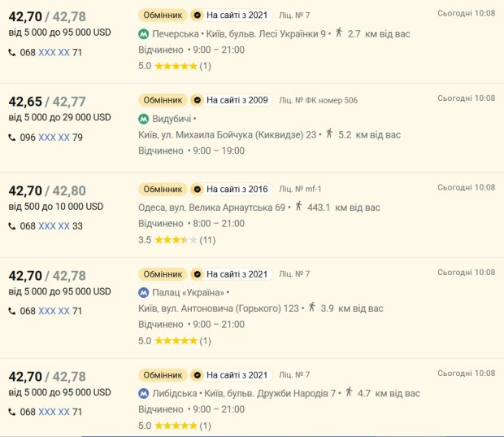Click the Обмінник badge on the Видубичі listing
Viewport: 504px width, 437px height.
click(x=163, y=100)
